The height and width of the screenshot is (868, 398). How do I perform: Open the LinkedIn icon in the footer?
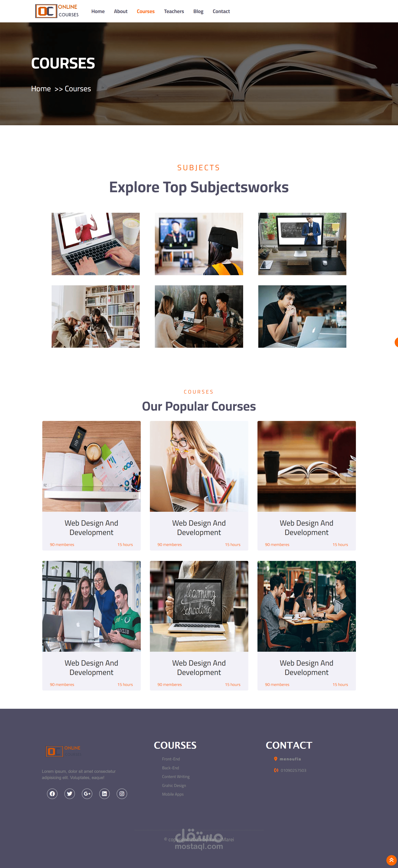[104, 794]
